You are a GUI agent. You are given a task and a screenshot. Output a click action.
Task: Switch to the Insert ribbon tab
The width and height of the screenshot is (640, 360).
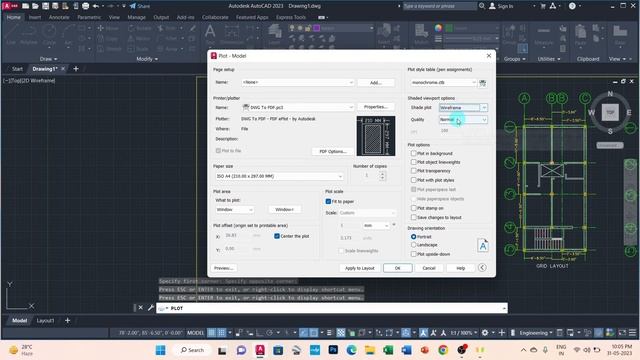[x=35, y=18]
